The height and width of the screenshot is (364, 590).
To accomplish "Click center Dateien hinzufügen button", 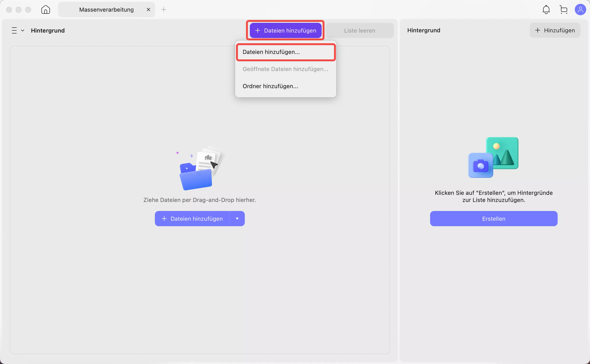I will coord(192,219).
